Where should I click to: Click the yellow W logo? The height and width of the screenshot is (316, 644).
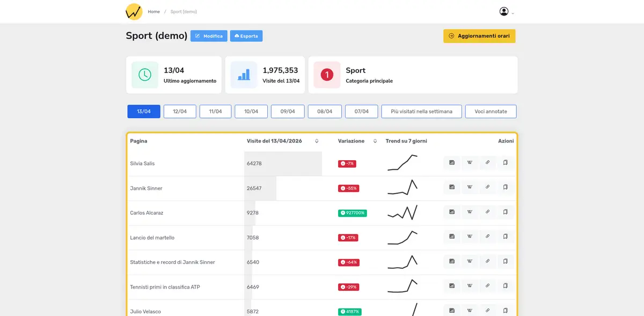pos(134,11)
